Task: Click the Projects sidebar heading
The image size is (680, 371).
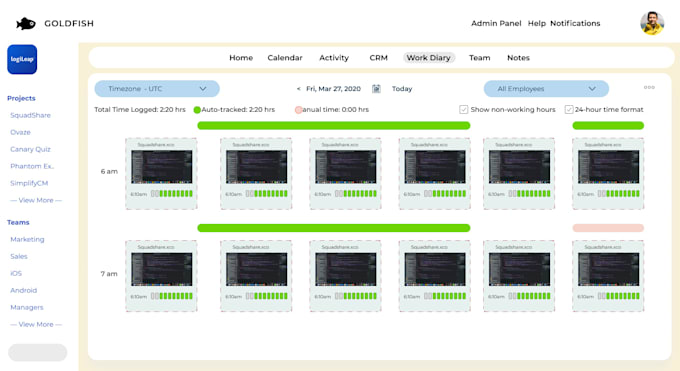Action: tap(21, 98)
